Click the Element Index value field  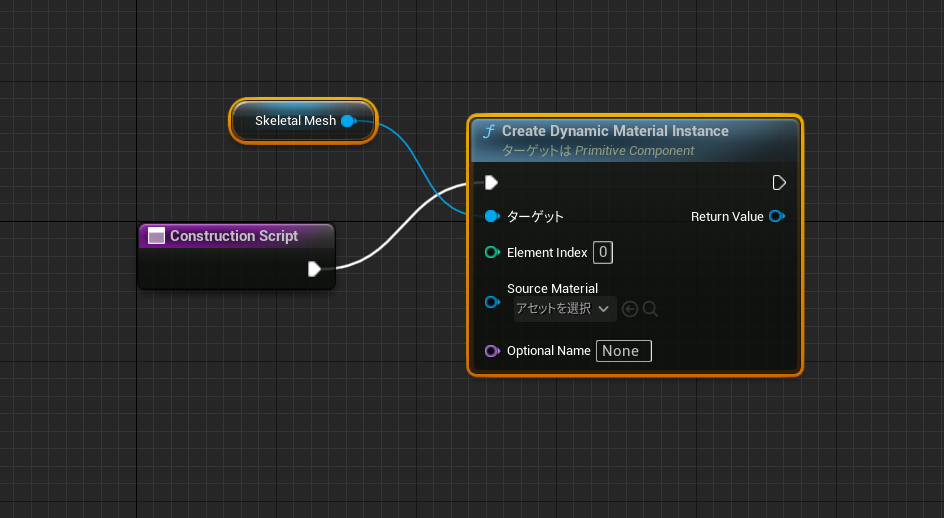[x=602, y=252]
